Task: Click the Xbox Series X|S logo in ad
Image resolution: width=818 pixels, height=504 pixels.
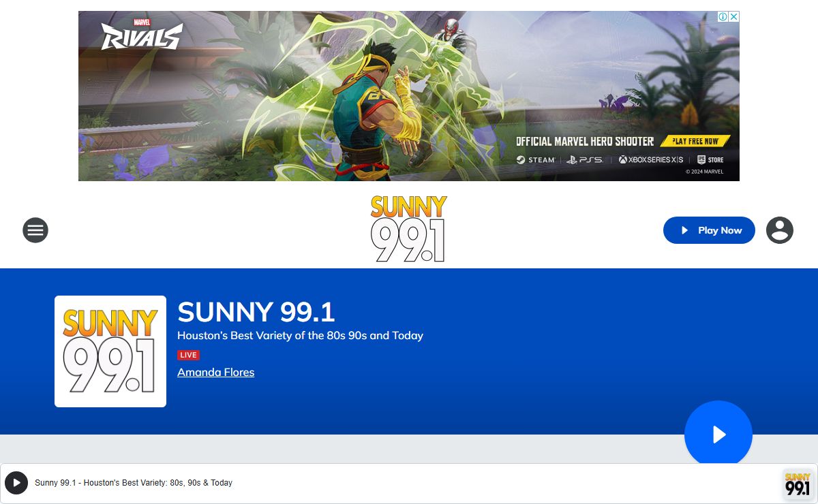Action: pyautogui.click(x=651, y=160)
